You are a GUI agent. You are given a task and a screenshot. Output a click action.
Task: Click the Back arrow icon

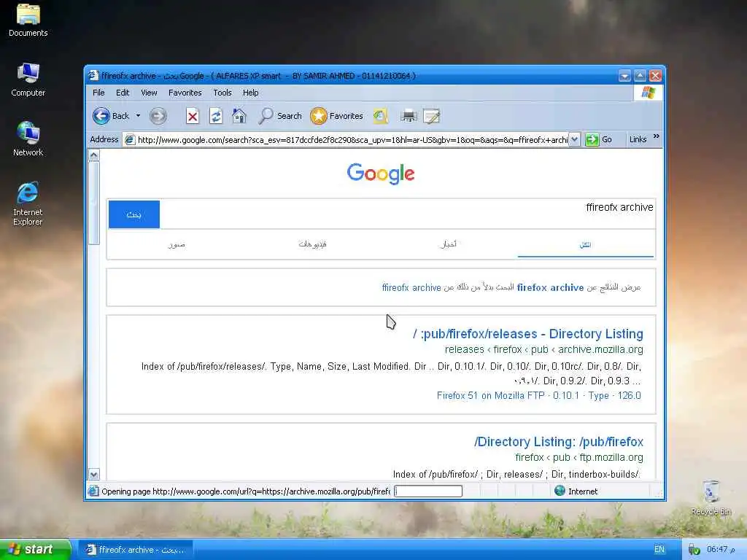[101, 116]
